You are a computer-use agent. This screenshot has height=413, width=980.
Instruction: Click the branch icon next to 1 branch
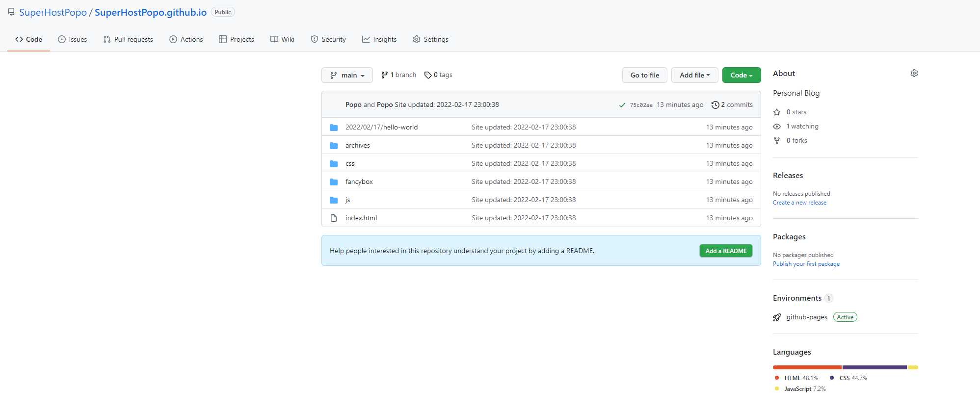tap(385, 75)
